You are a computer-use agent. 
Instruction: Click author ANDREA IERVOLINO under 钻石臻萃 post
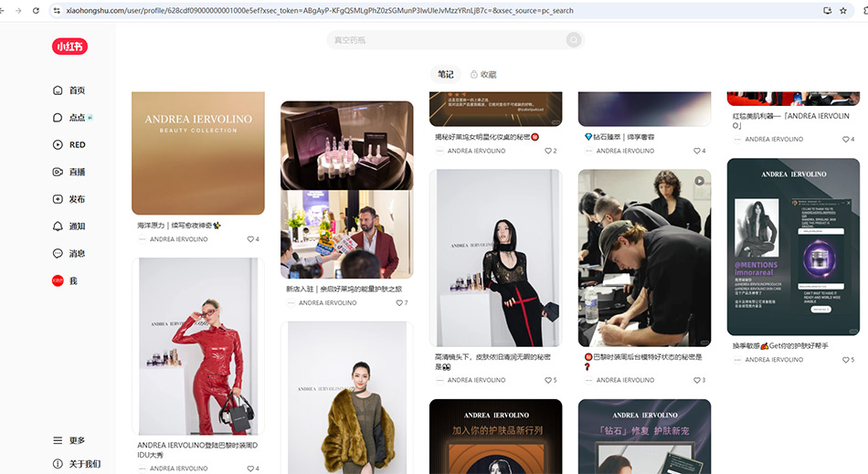(x=625, y=151)
